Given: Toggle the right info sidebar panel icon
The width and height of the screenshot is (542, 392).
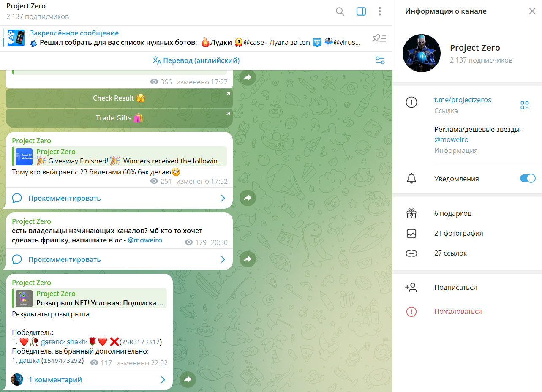Looking at the screenshot, I should point(361,11).
